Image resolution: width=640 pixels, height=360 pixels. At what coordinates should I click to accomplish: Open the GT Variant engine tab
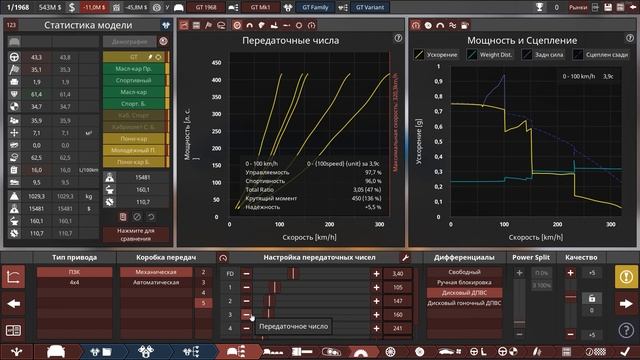pyautogui.click(x=370, y=7)
